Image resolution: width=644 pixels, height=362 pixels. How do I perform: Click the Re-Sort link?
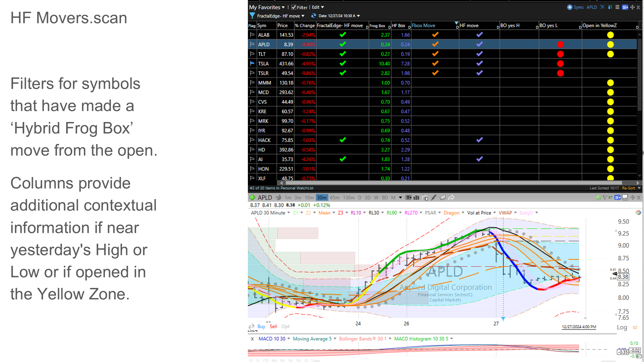click(629, 188)
